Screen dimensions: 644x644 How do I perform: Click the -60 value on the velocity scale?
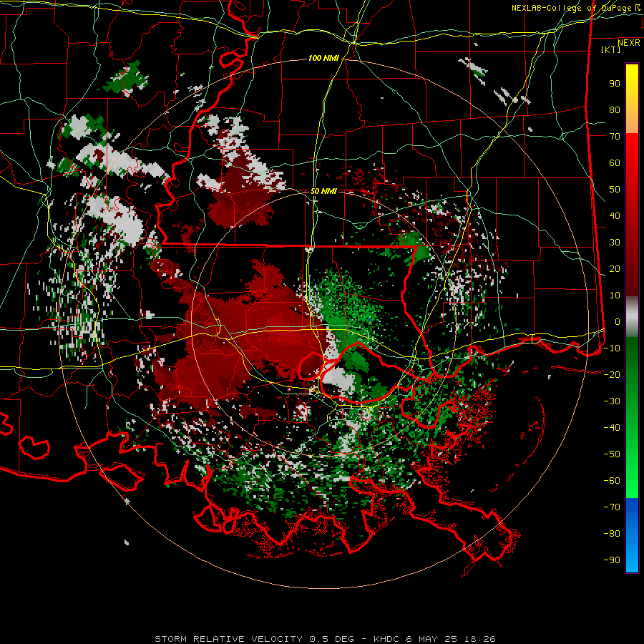(612, 481)
